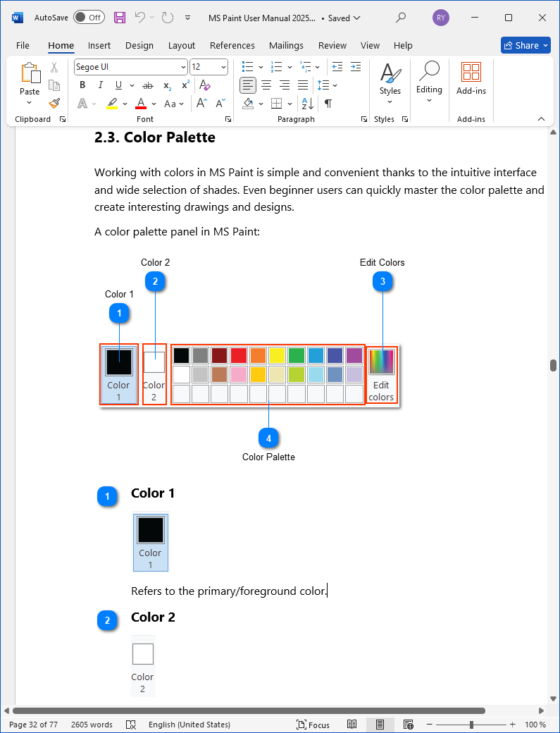The width and height of the screenshot is (560, 733).
Task: Switch to Print Layout view
Action: coord(380,725)
